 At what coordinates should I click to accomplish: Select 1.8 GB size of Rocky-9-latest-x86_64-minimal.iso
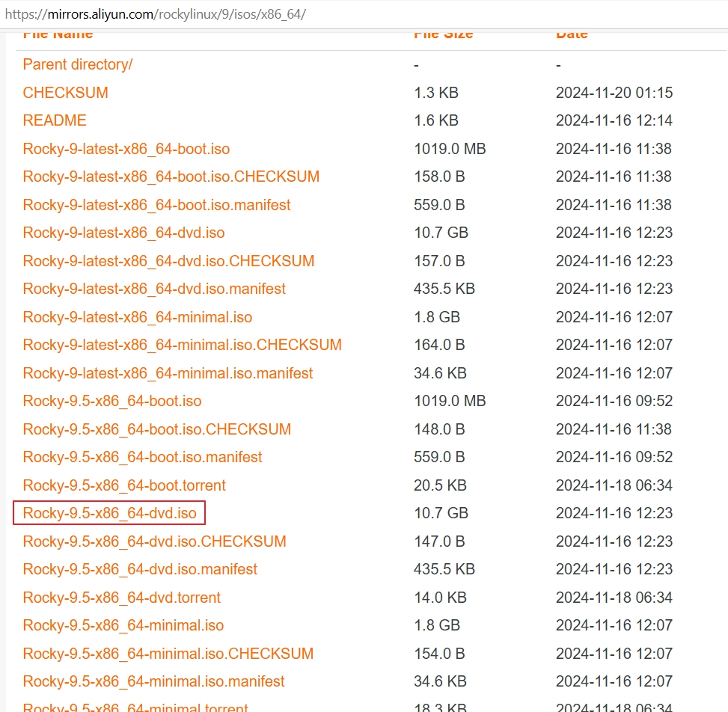point(437,317)
